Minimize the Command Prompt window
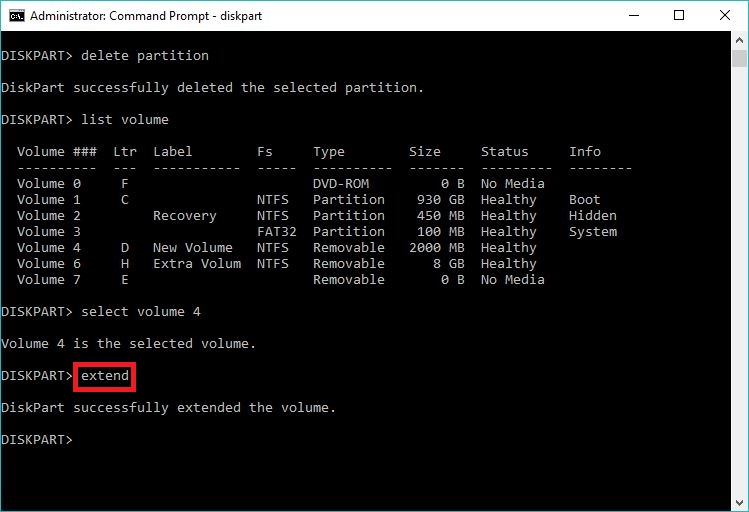 click(x=634, y=15)
